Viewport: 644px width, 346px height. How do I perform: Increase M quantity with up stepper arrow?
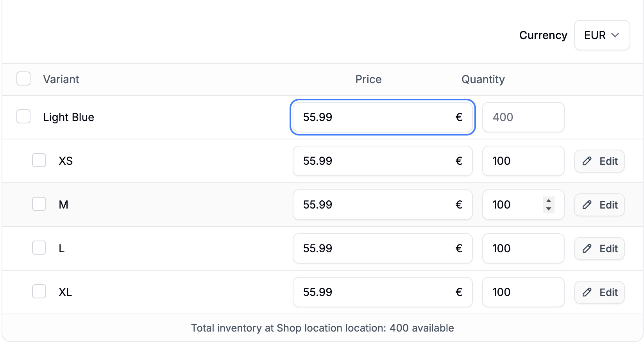(x=549, y=201)
